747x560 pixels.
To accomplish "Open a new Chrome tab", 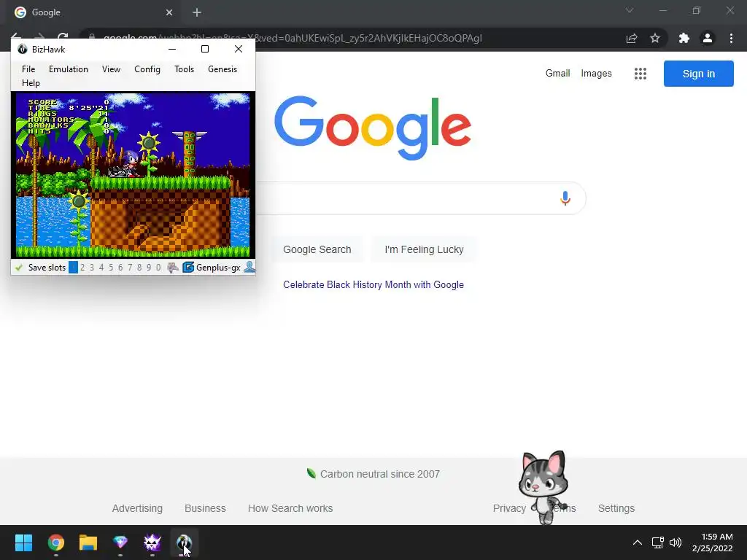I will [197, 12].
